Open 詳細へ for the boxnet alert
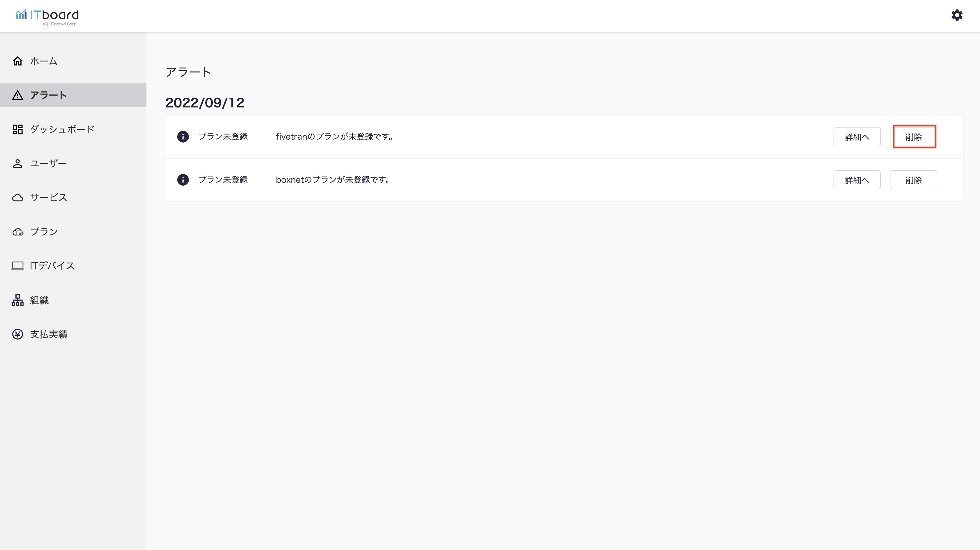Viewport: 980px width, 550px height. click(x=857, y=180)
